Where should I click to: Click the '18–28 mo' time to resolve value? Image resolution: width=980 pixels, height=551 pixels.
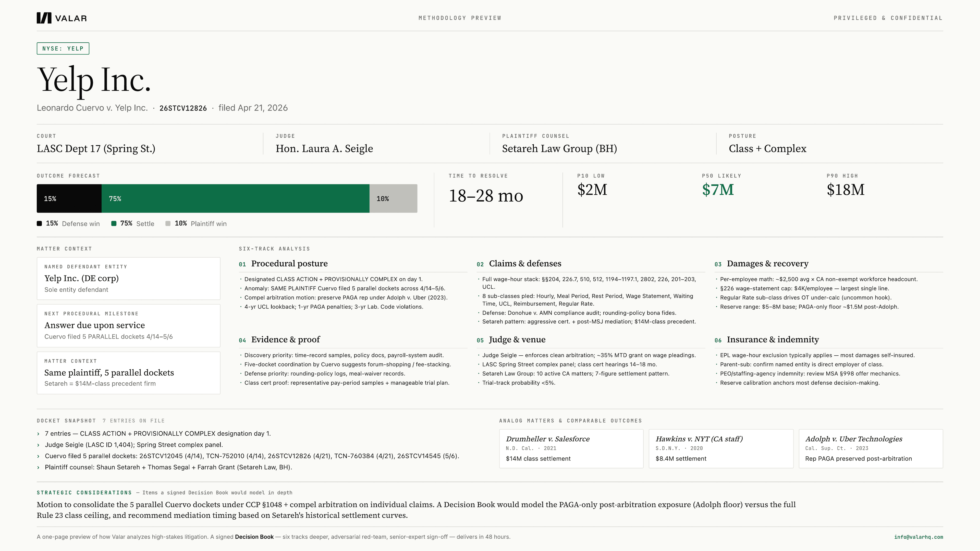[x=486, y=196]
